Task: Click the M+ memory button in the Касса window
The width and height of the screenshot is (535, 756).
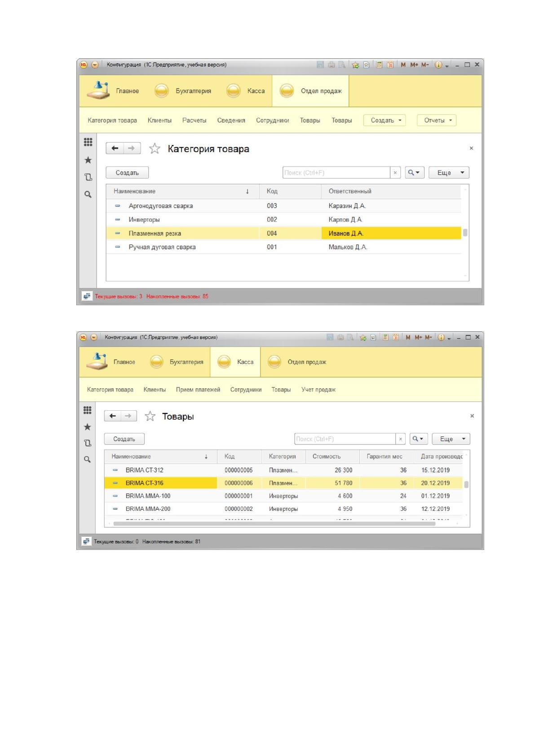Action: point(418,337)
